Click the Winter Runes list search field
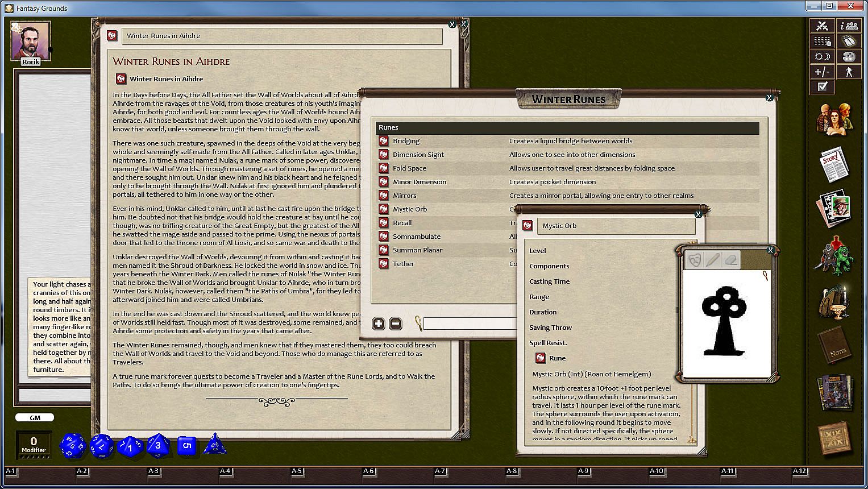 click(x=470, y=324)
